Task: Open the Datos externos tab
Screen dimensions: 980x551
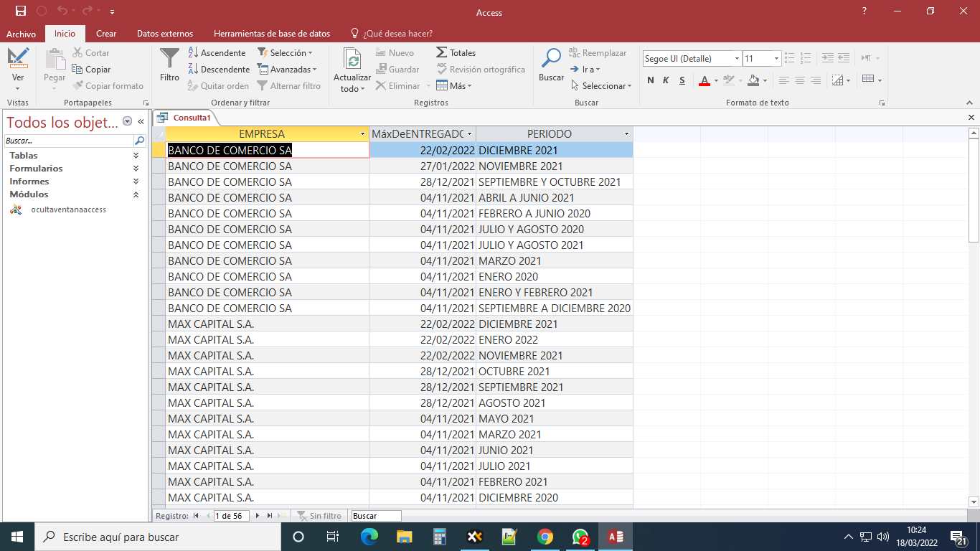Action: (x=164, y=34)
